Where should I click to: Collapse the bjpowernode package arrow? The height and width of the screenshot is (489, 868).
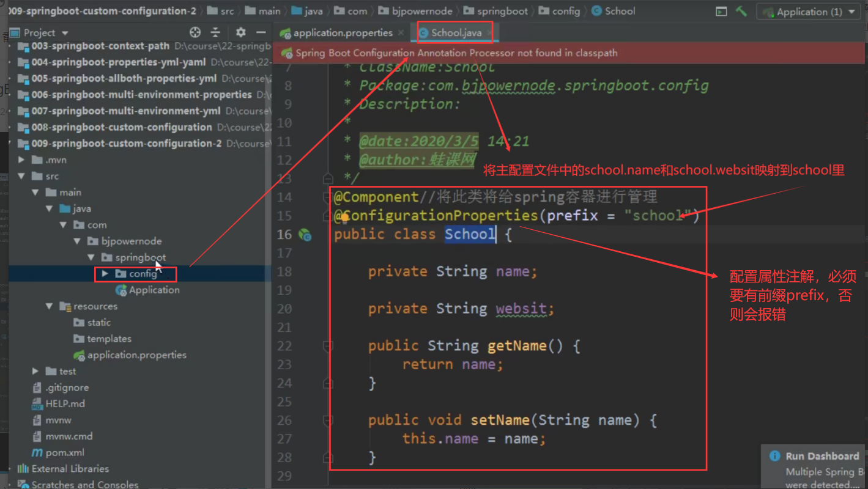tap(76, 241)
